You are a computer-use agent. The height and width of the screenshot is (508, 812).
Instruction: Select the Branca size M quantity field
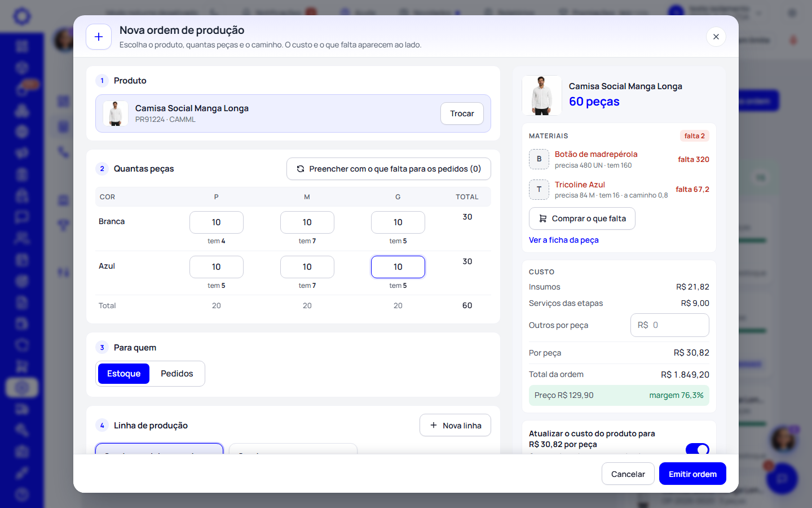[x=307, y=222]
